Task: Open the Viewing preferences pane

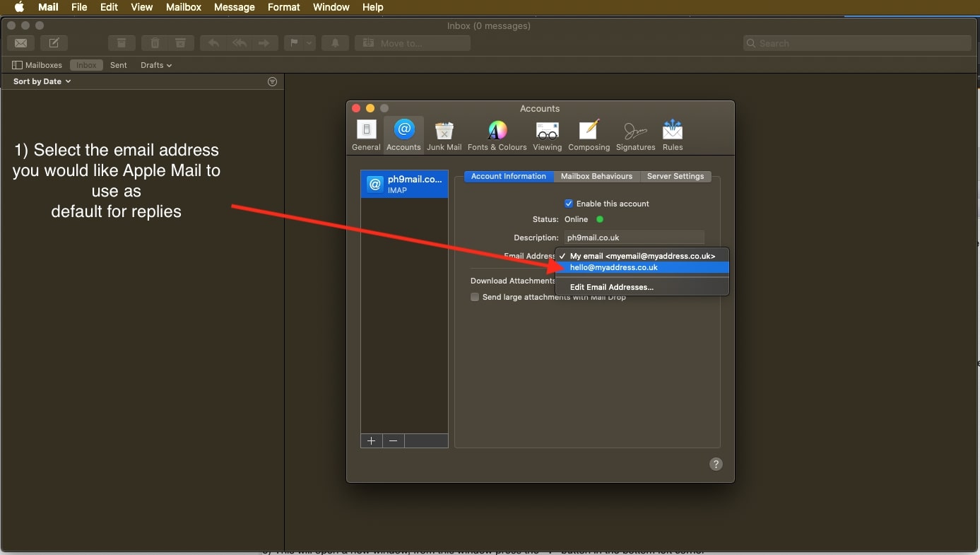Action: 547,135
